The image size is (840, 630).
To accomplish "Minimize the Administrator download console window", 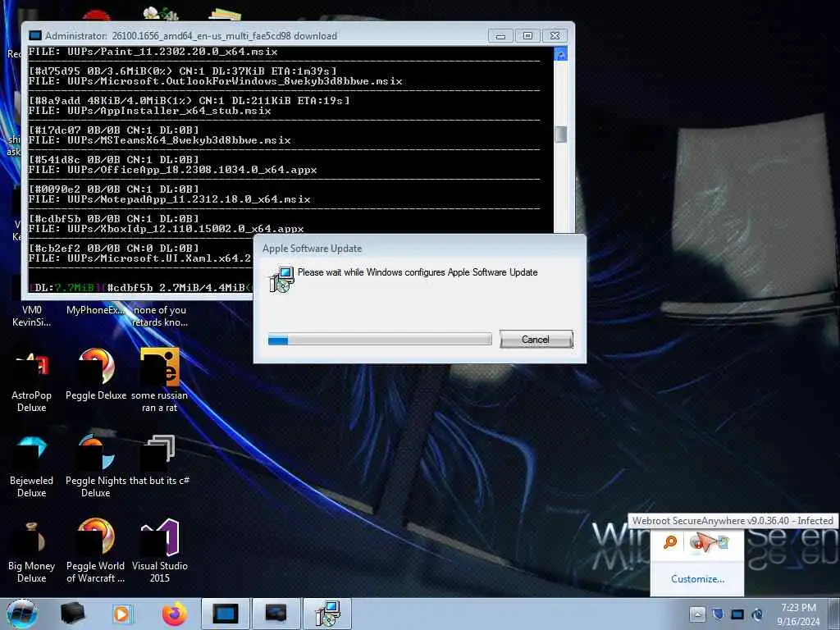I will click(x=500, y=36).
